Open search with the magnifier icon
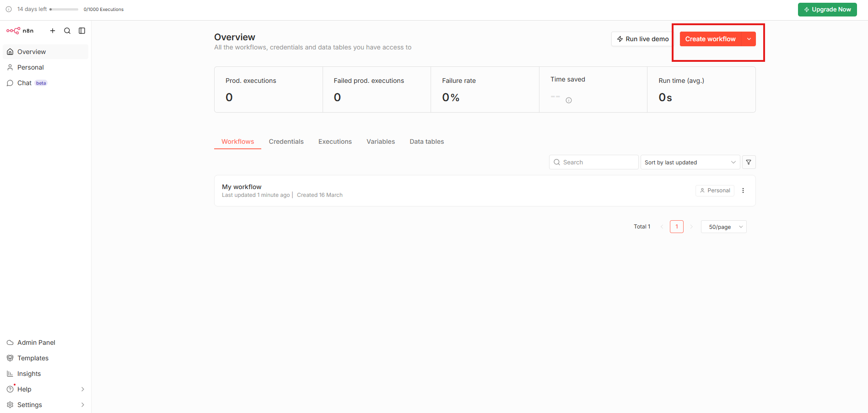Image resolution: width=868 pixels, height=413 pixels. pos(67,31)
